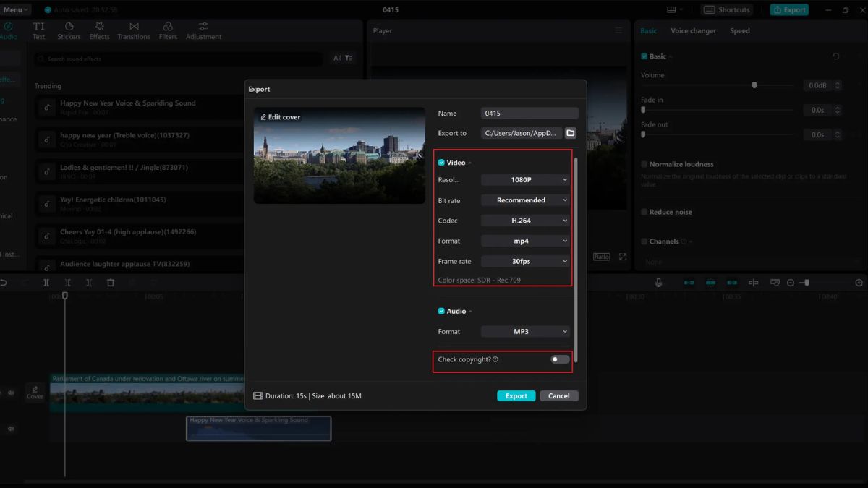Open the Text tool tab
Screen dimensions: 868x488
(x=39, y=31)
